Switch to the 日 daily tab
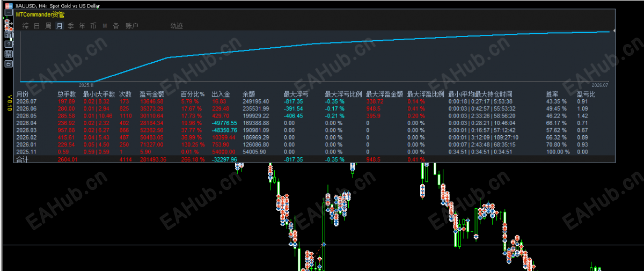Screen dimensions: 644x271 pyautogui.click(x=36, y=26)
